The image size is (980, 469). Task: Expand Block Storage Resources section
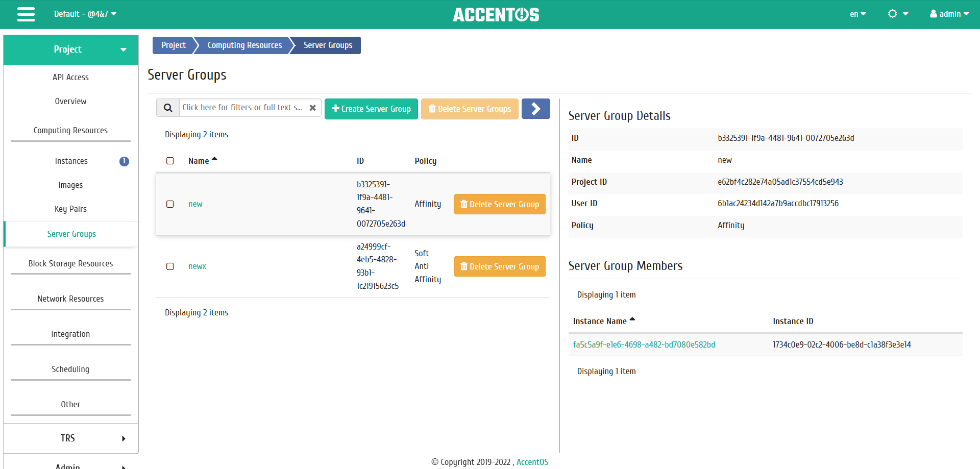click(x=71, y=263)
